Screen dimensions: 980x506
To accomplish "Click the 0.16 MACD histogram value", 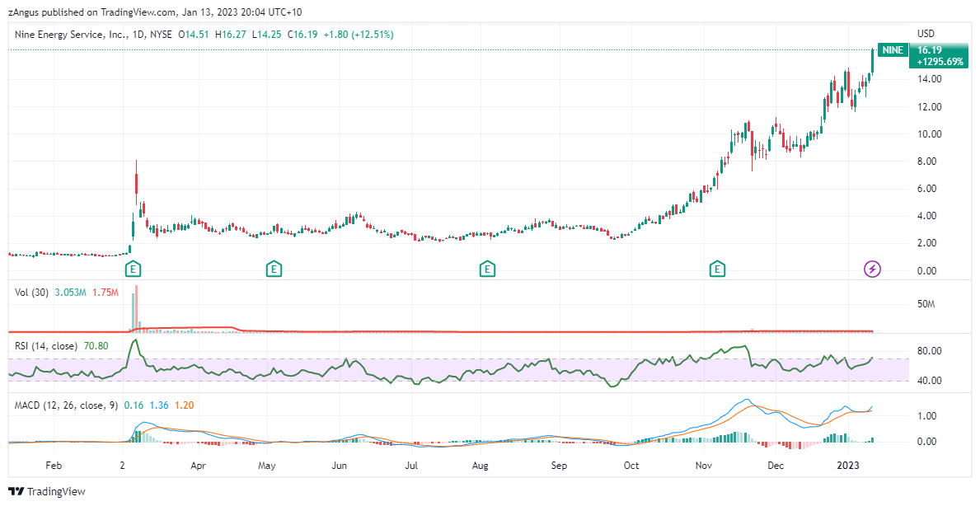I will [x=133, y=405].
